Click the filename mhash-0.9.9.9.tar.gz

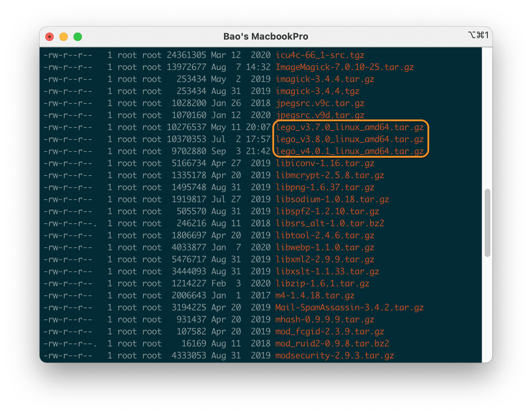point(325,320)
